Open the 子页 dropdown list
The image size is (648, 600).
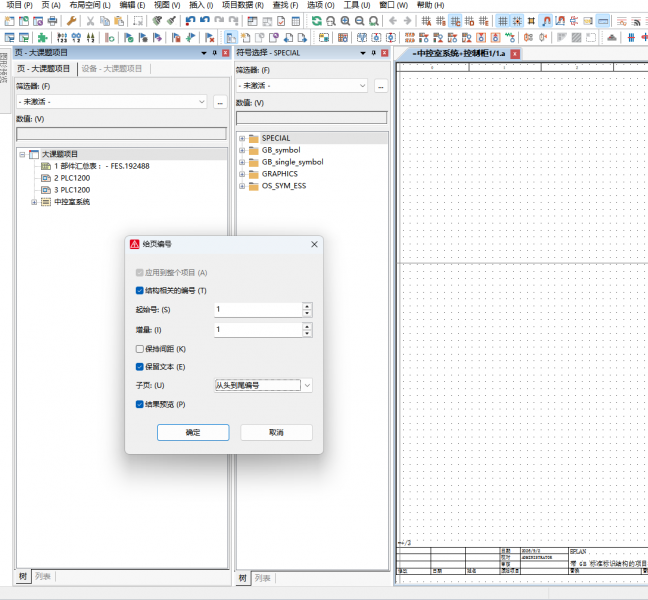pyautogui.click(x=307, y=386)
